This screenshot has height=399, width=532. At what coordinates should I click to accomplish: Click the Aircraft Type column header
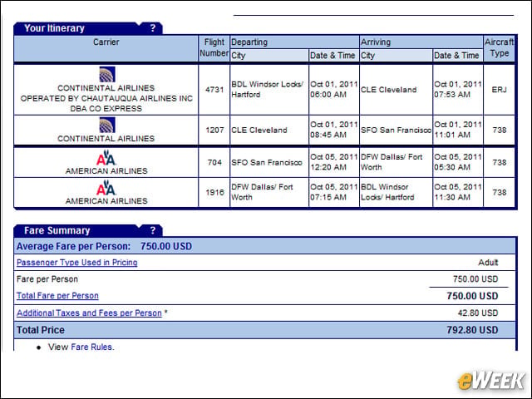pos(499,48)
